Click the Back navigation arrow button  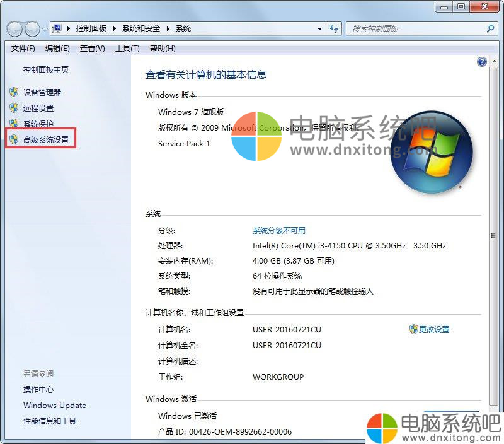tap(14, 29)
